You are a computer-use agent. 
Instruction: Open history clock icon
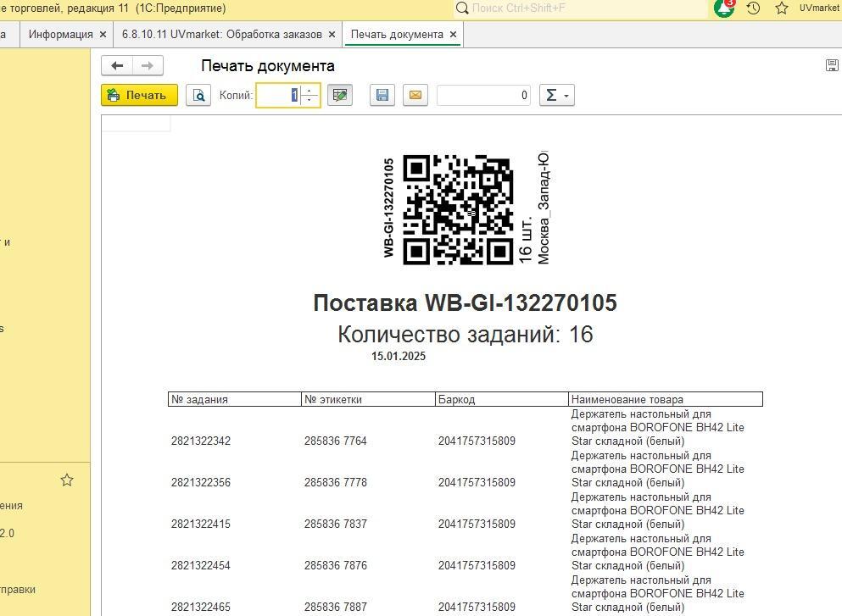pos(754,8)
